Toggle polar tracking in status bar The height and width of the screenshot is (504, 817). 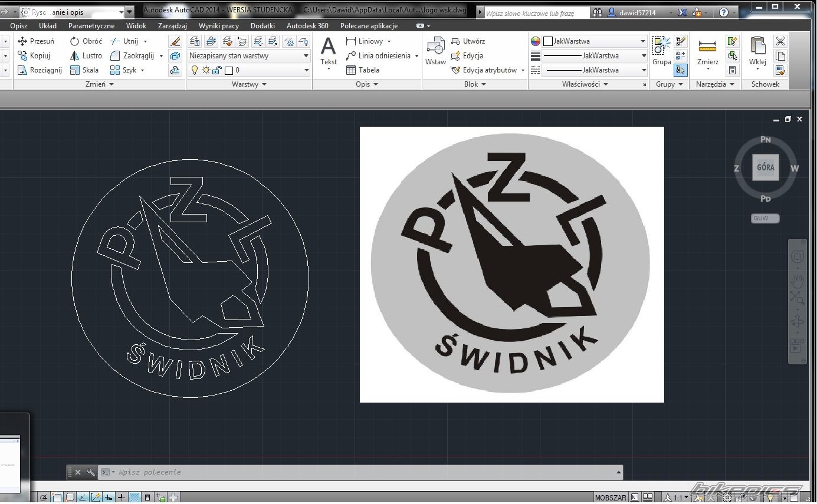coord(44,498)
